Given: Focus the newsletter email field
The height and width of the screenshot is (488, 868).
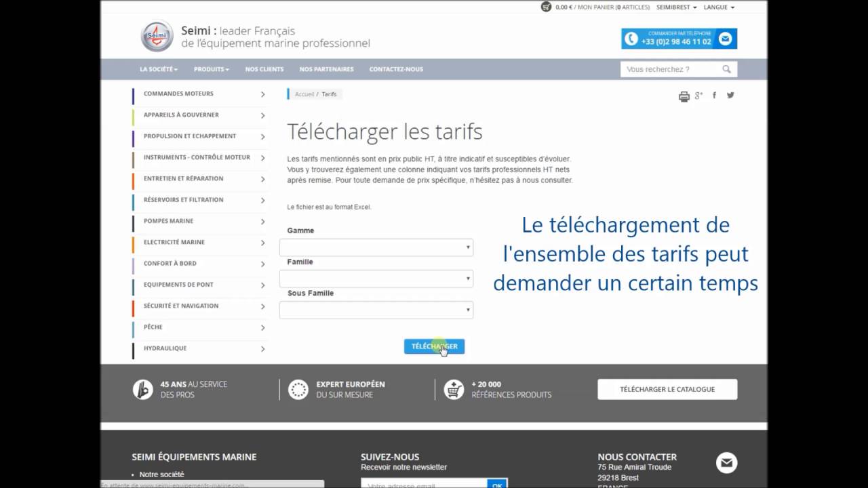Looking at the screenshot, I should click(x=424, y=485).
